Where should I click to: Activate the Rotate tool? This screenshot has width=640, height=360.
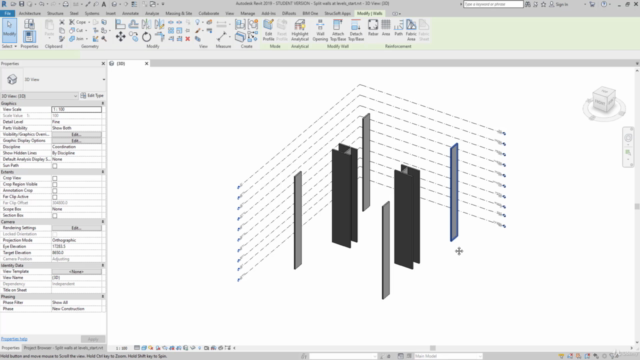click(x=147, y=37)
